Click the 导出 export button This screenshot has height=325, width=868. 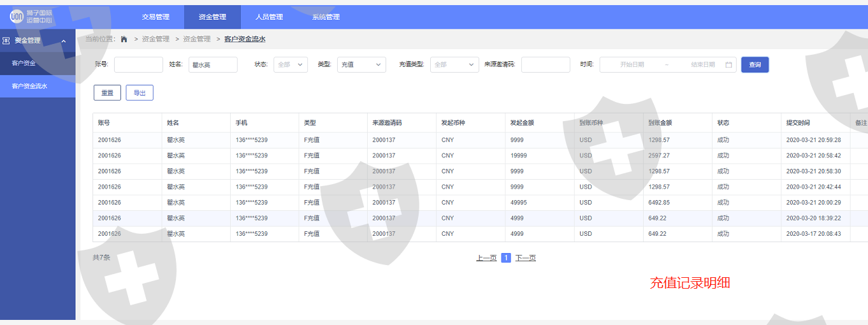tap(140, 93)
